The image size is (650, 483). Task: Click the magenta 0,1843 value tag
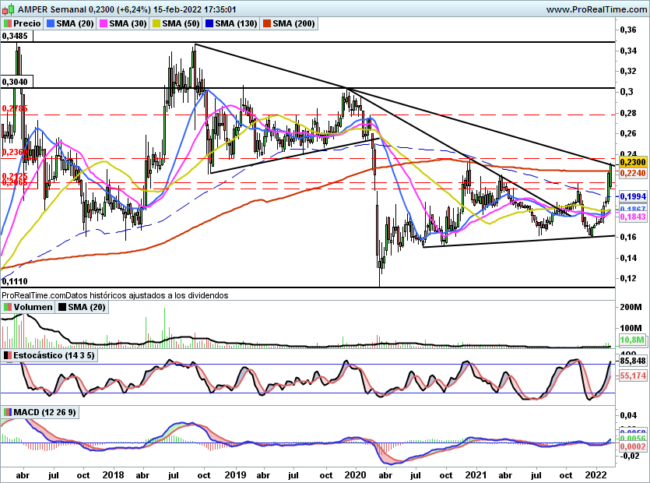tap(633, 217)
